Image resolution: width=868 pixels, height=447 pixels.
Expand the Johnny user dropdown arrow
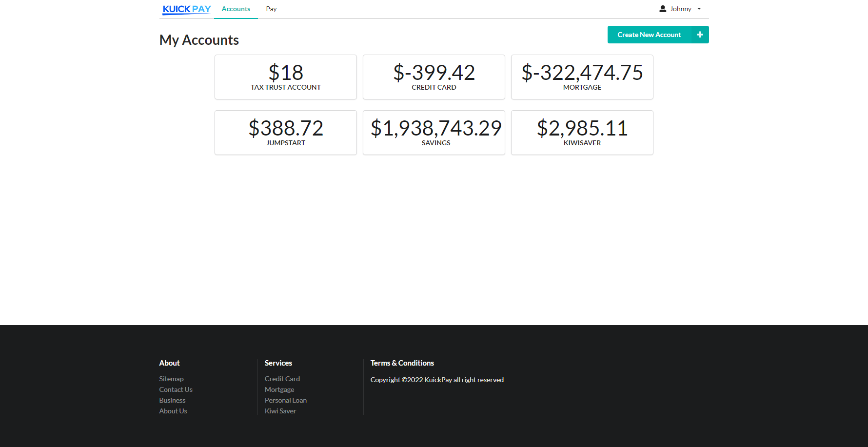699,9
